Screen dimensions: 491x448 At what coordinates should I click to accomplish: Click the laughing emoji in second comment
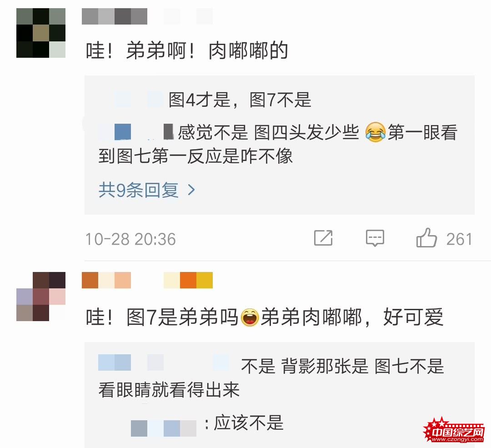(250, 317)
